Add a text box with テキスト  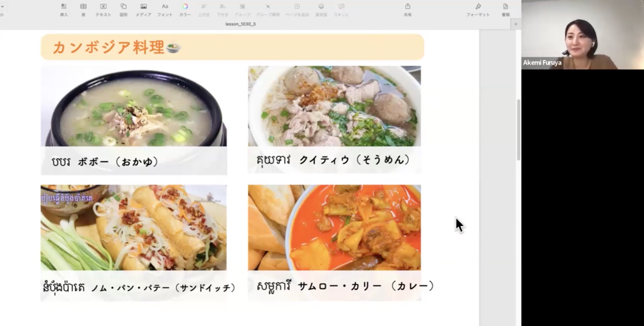point(103,6)
